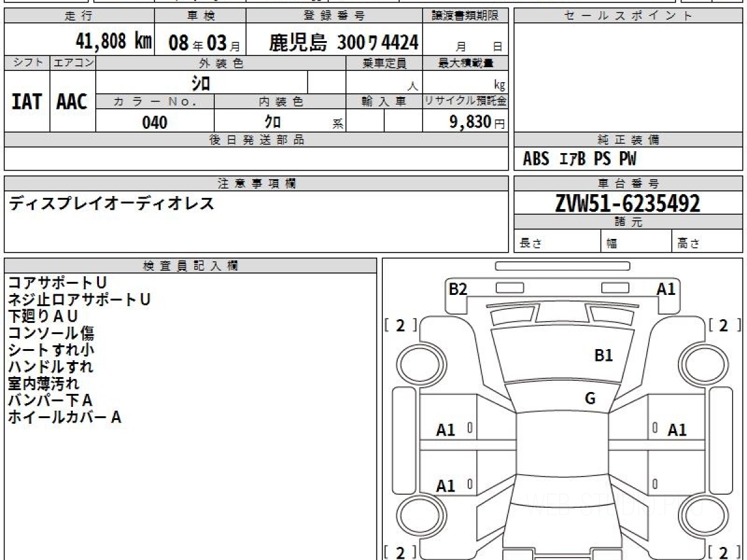Select the コアサポートU inspector note line

pyautogui.click(x=57, y=283)
